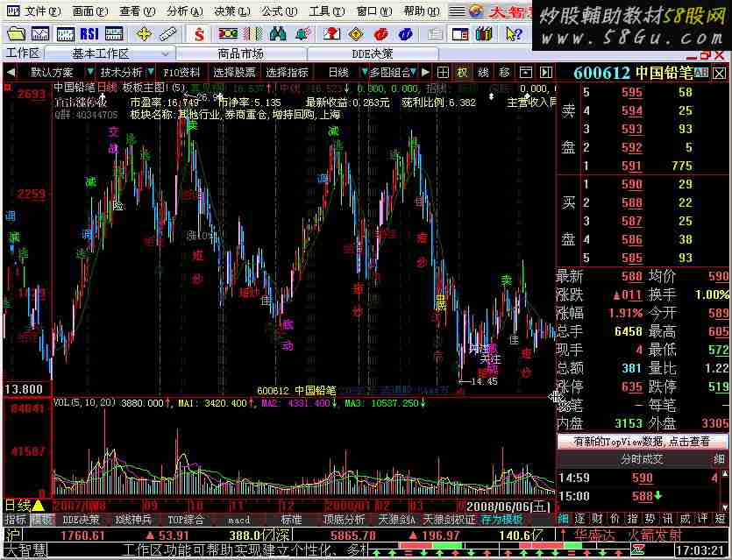
Task: Click the open folder toolbar icon
Action: tap(17, 34)
